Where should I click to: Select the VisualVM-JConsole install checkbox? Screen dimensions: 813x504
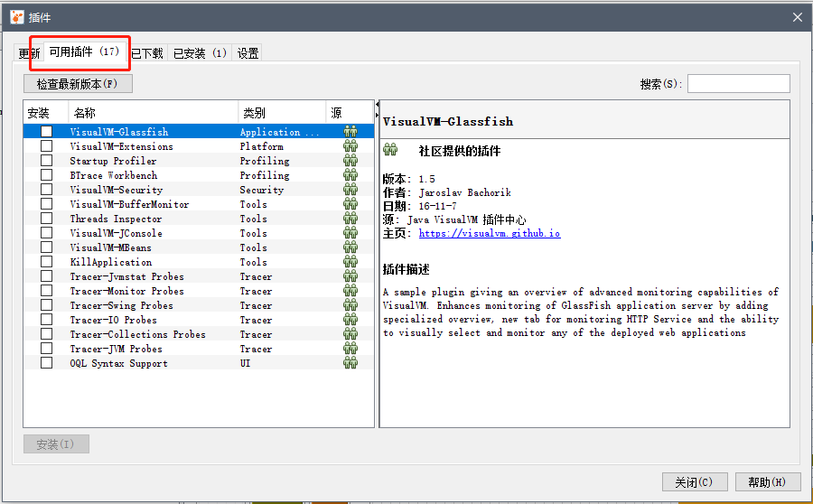click(47, 233)
